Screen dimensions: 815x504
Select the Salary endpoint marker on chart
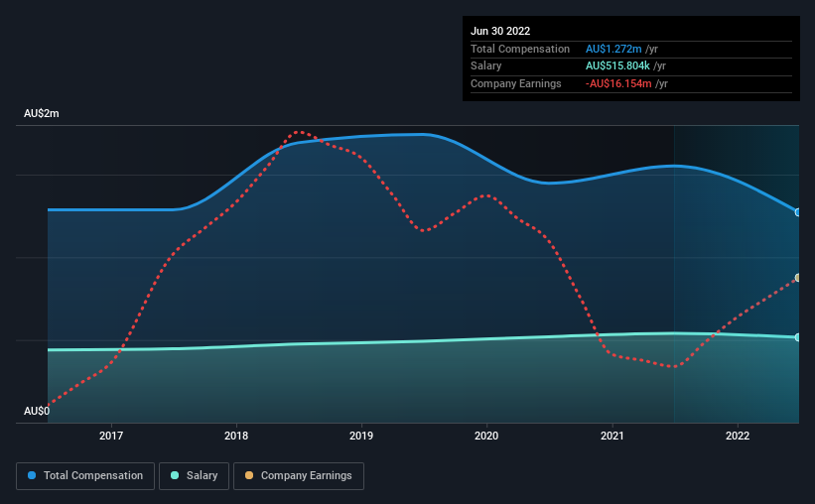[x=797, y=337]
